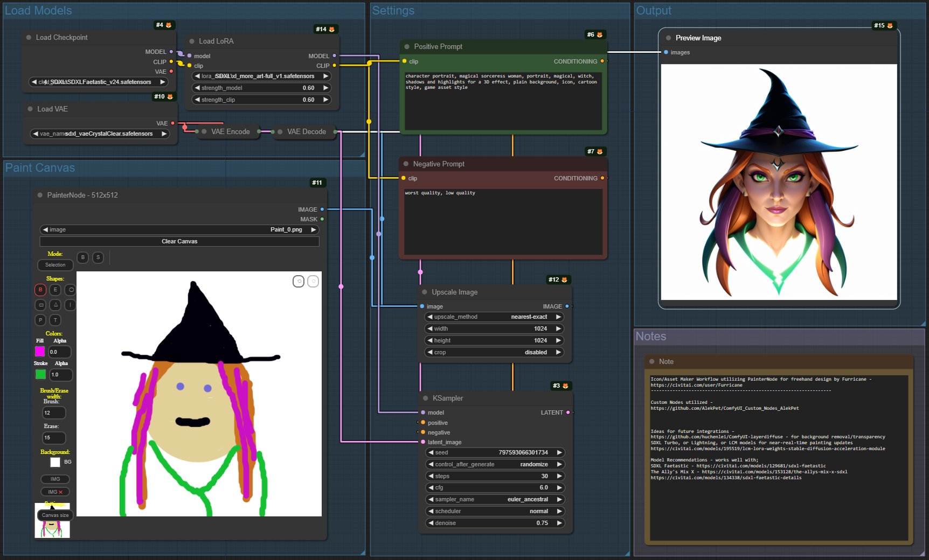Viewport: 929px width, 560px height.
Task: Select the Text (T) shape tool
Action: click(x=55, y=320)
